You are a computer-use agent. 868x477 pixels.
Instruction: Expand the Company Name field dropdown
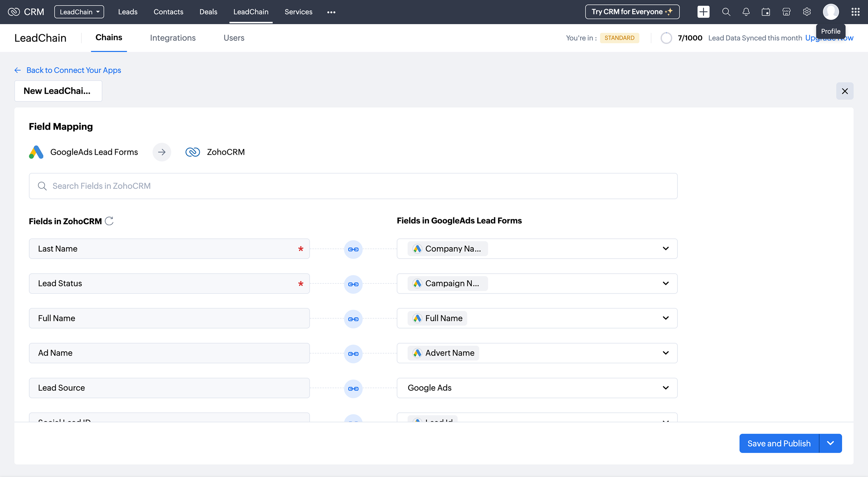coord(665,248)
